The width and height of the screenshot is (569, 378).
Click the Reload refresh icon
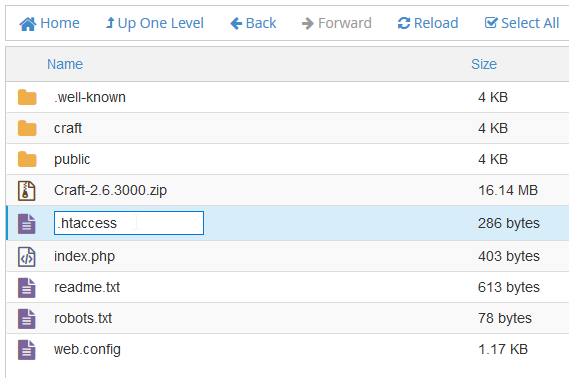(404, 24)
